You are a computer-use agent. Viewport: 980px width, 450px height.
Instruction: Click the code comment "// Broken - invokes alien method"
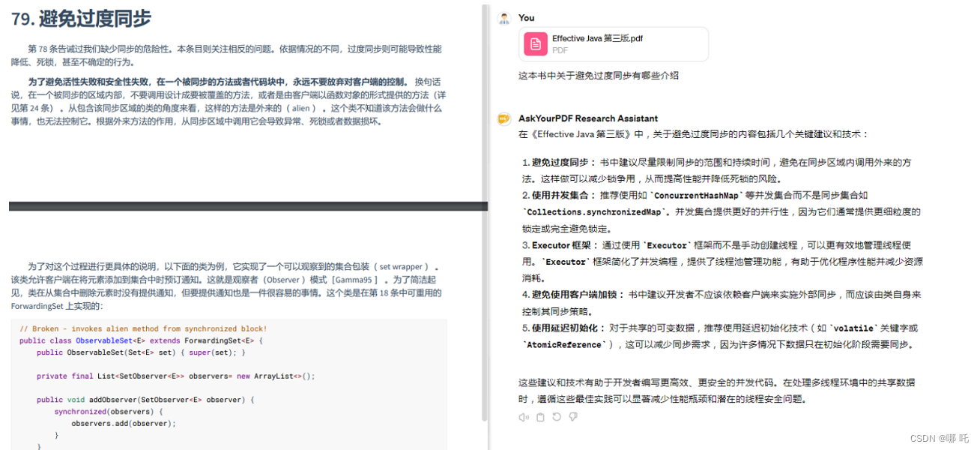[143, 328]
